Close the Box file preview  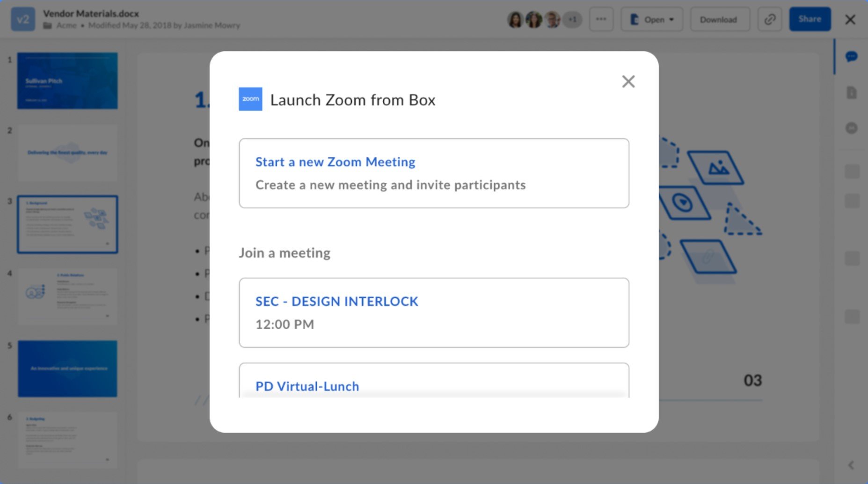coord(850,20)
